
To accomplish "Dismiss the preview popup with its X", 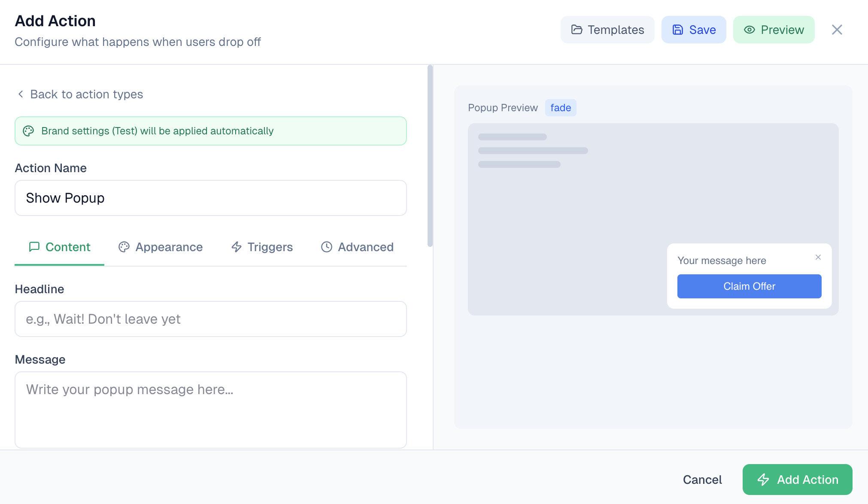I will pyautogui.click(x=818, y=257).
